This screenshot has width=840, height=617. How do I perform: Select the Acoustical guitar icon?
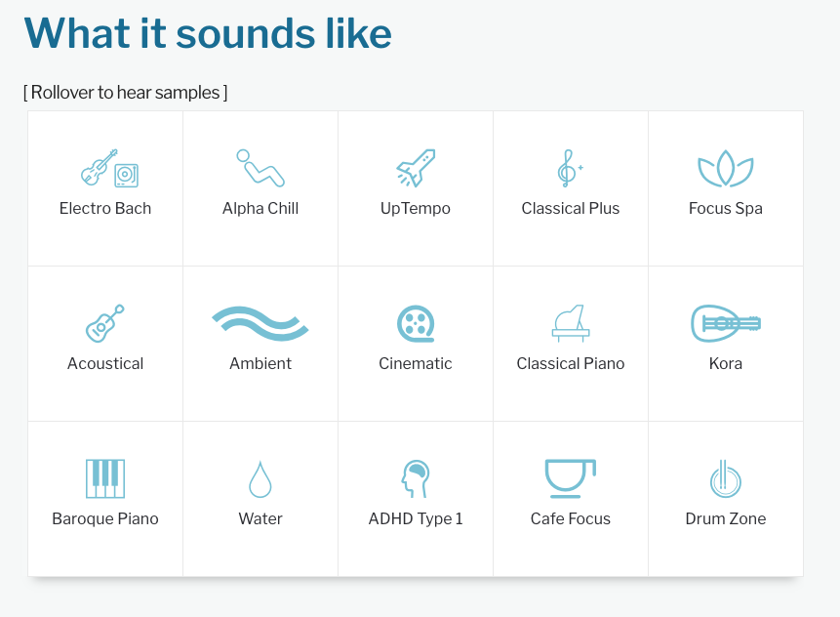104,323
